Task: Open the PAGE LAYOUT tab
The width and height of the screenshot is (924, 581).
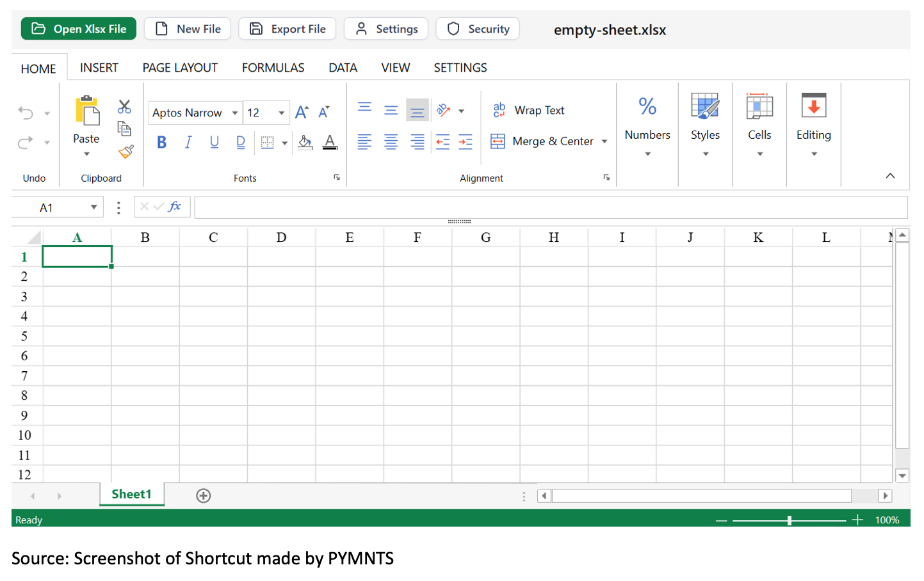Action: (x=180, y=68)
